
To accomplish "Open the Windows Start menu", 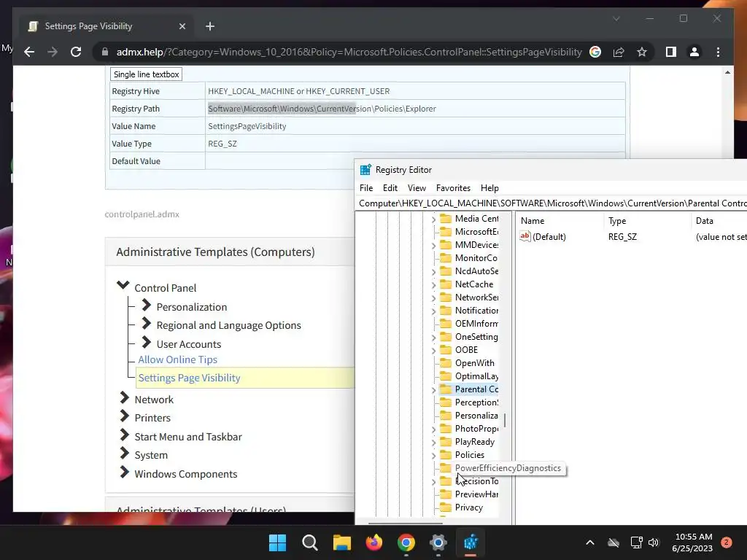I will click(x=277, y=542).
